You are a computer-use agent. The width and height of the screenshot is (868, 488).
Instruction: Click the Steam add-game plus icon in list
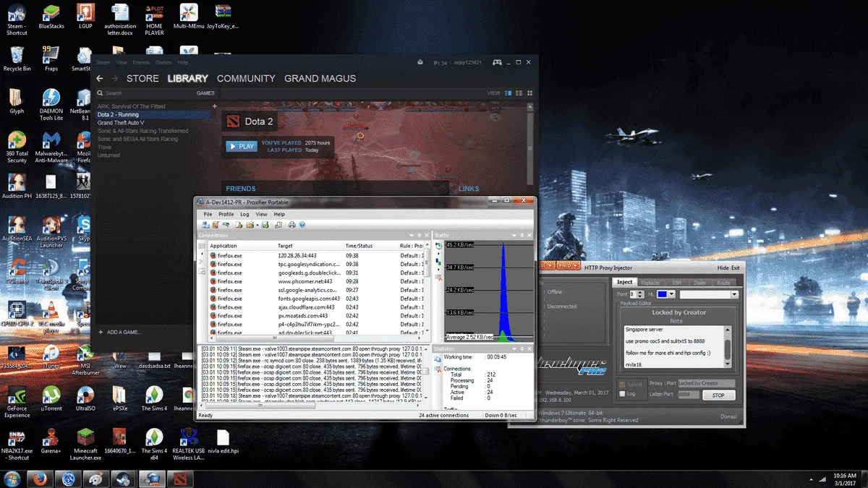pos(214,106)
